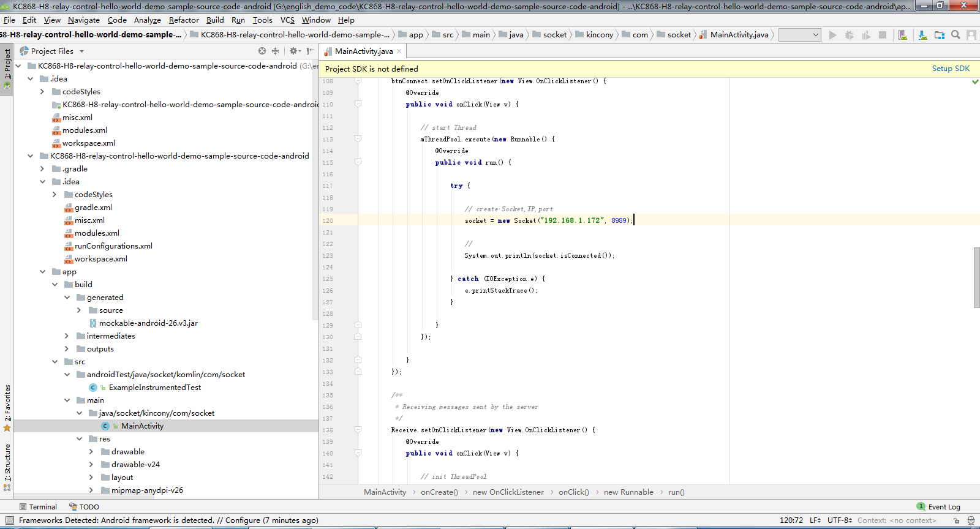The height and width of the screenshot is (529, 980).
Task: Open the Project panel gear settings
Action: [x=293, y=51]
